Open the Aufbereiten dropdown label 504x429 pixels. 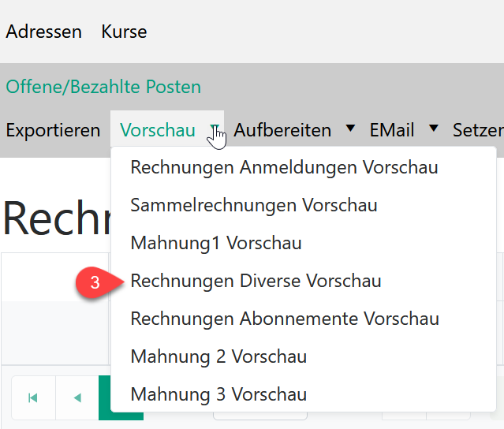click(282, 130)
